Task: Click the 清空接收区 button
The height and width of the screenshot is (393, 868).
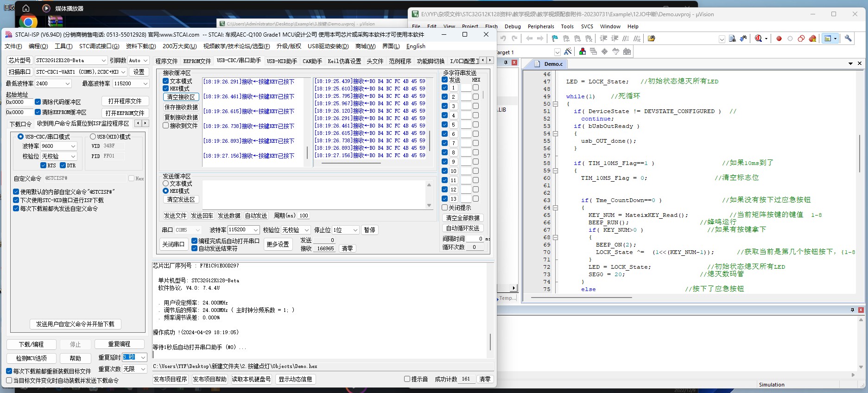Action: click(x=181, y=97)
